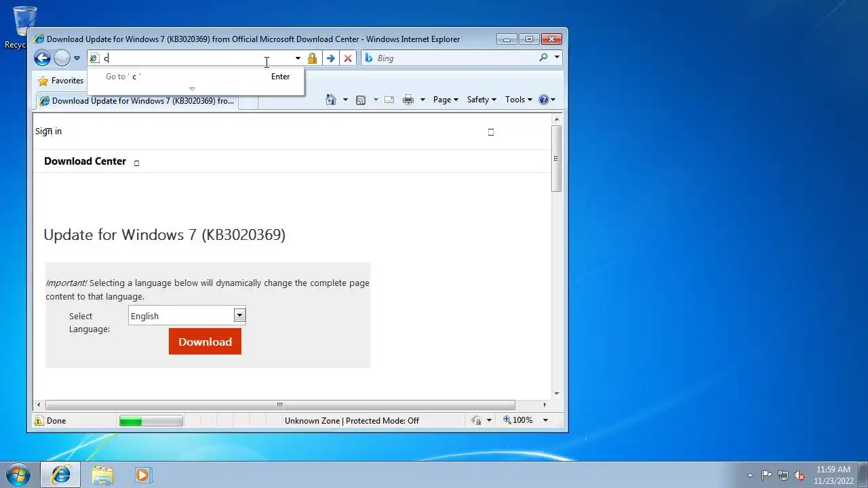Click the horizontal scrollbar left arrow
Screen dimensions: 868x488
click(38, 405)
